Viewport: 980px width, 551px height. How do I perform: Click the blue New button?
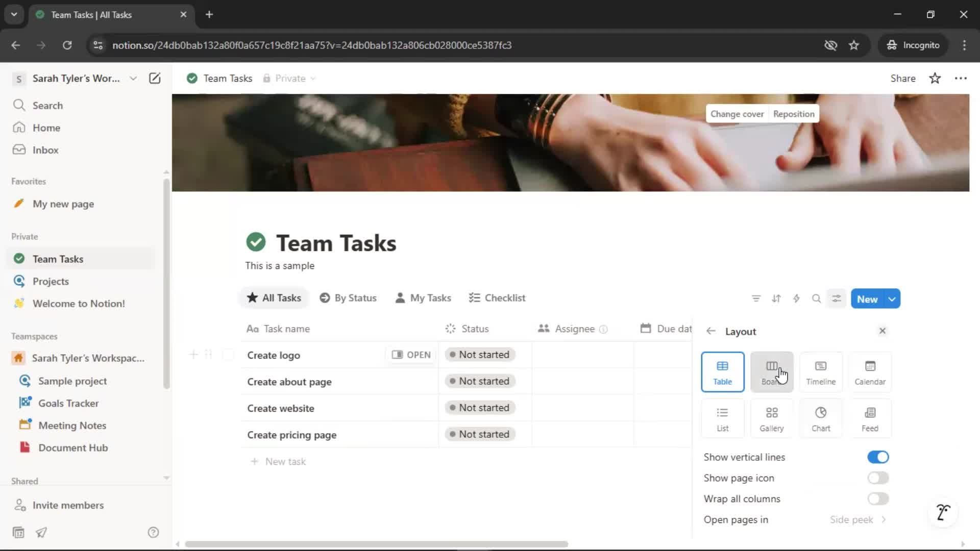click(867, 299)
